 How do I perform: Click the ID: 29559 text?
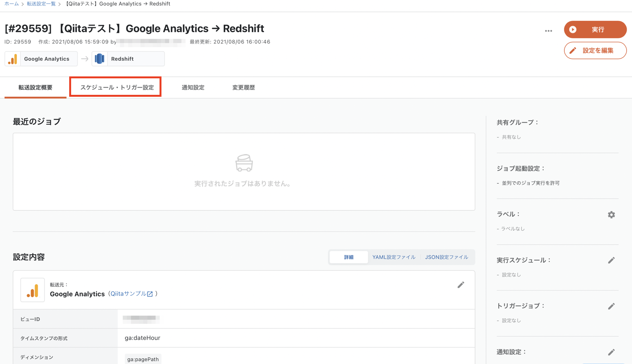point(18,42)
